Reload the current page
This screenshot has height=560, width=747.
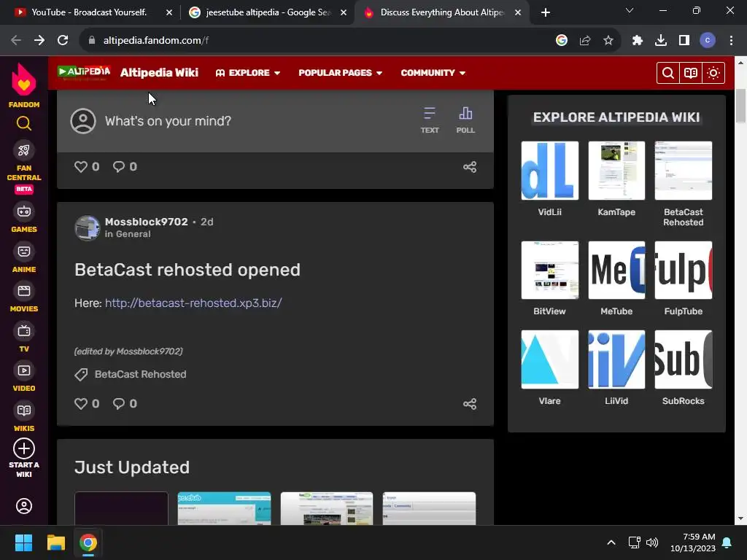pyautogui.click(x=63, y=41)
